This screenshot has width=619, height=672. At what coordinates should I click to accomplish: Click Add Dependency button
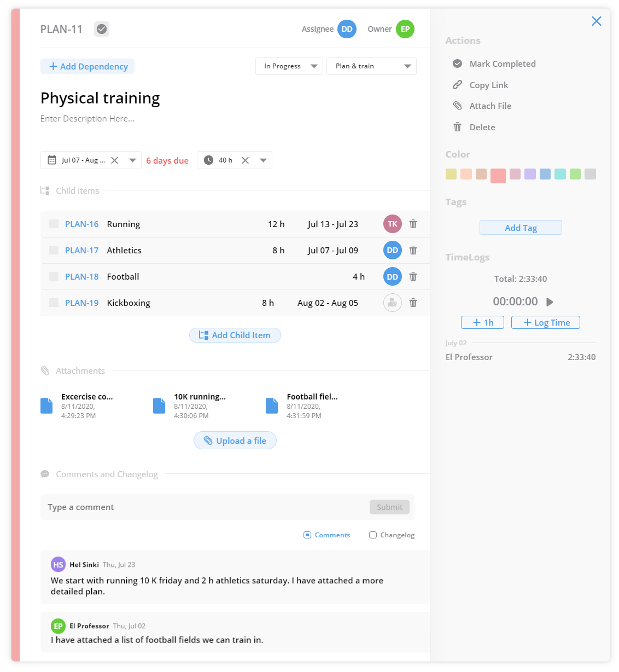[87, 66]
